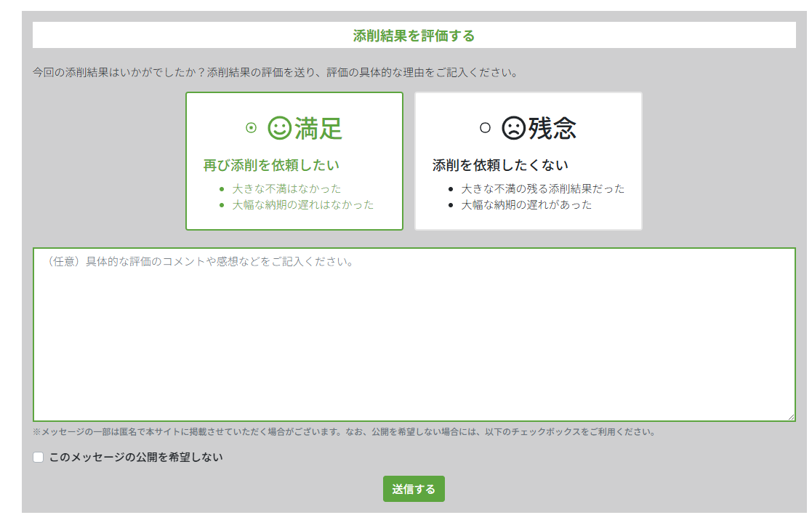The width and height of the screenshot is (812, 523).
Task: Click the 大幅な納期の遅れはなかった bullet item
Action: (302, 204)
